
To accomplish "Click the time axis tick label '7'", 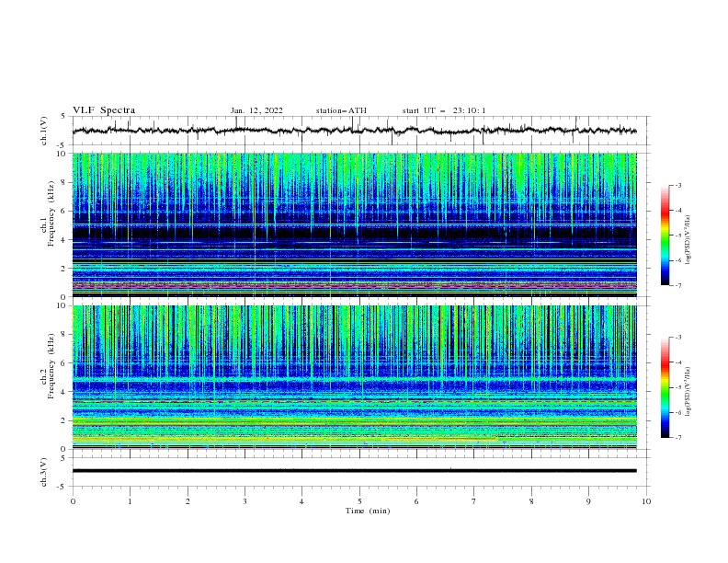I will tap(474, 501).
